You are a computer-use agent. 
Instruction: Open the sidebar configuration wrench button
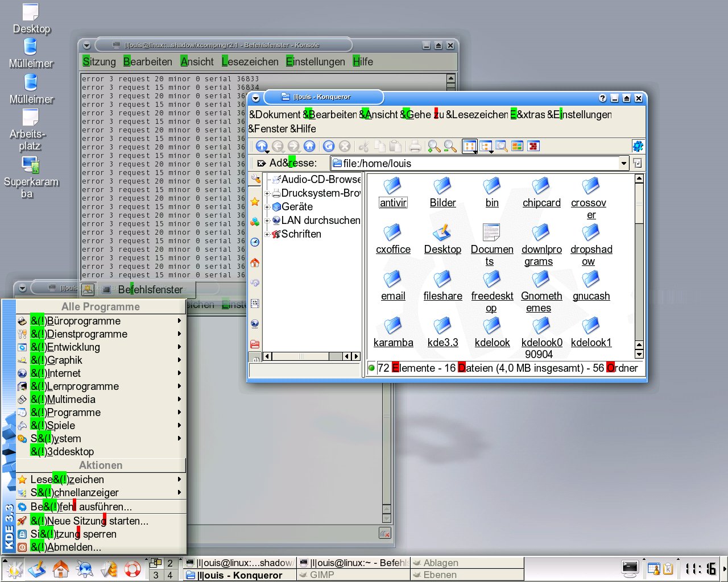coord(255,180)
